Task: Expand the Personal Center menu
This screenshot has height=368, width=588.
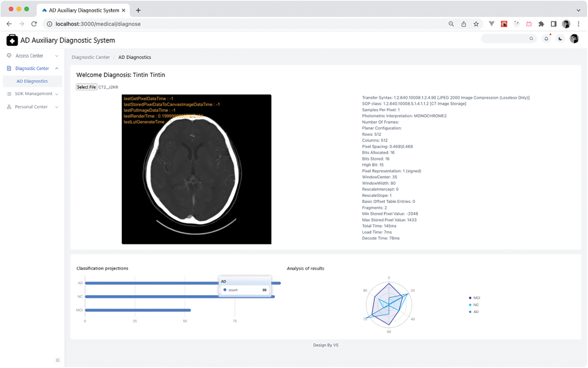Action: [31, 107]
